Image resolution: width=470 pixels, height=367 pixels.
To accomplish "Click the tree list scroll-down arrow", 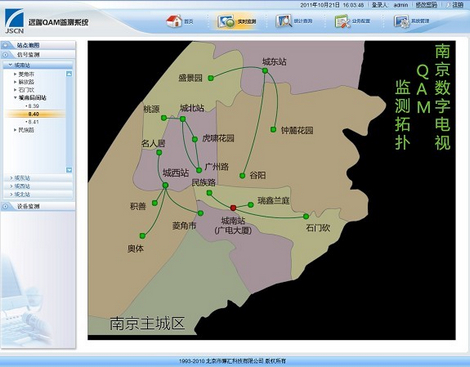I will tap(69, 170).
